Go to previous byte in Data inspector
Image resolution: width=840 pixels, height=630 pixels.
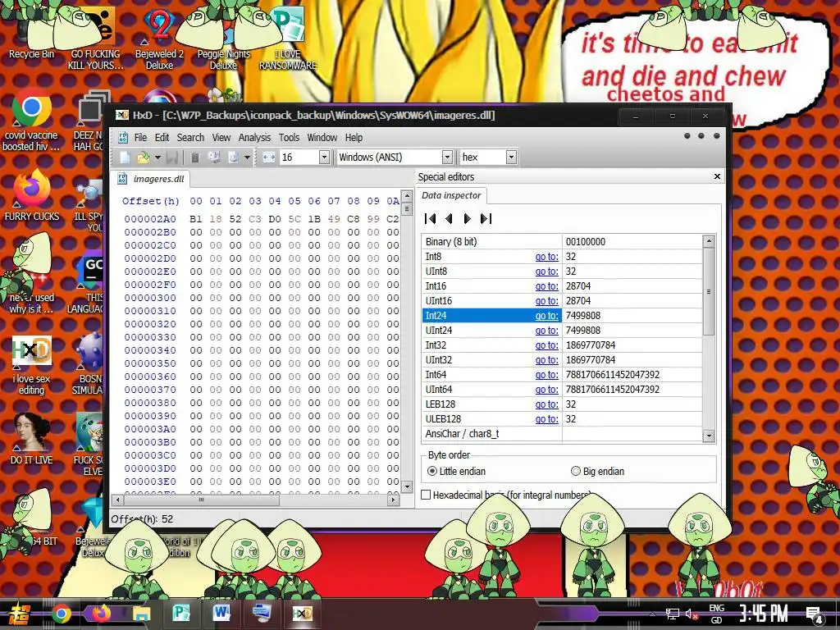(449, 218)
